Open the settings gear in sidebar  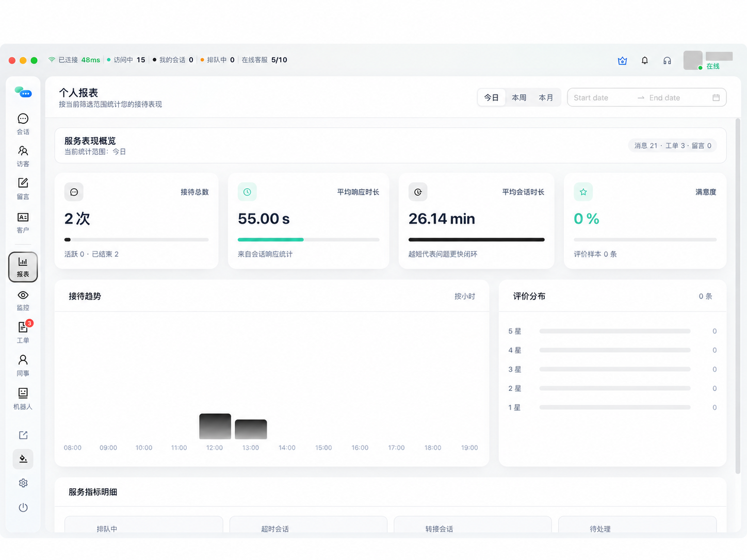click(23, 483)
